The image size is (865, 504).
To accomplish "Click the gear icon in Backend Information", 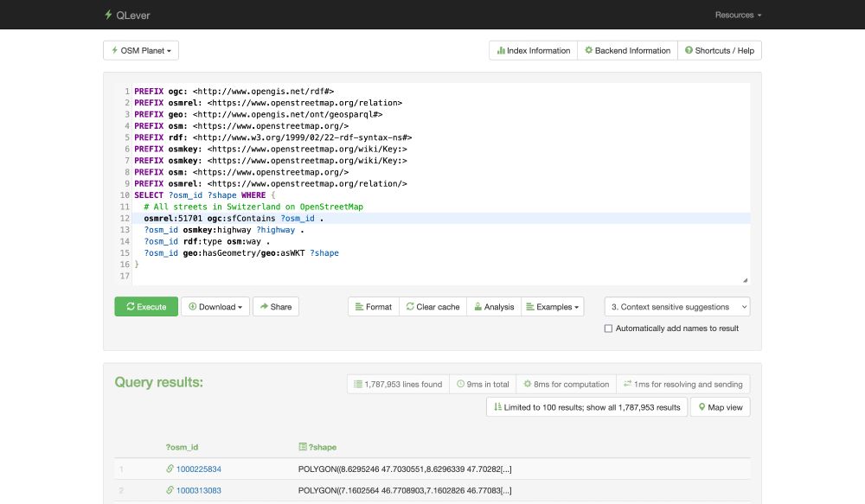I will click(588, 50).
